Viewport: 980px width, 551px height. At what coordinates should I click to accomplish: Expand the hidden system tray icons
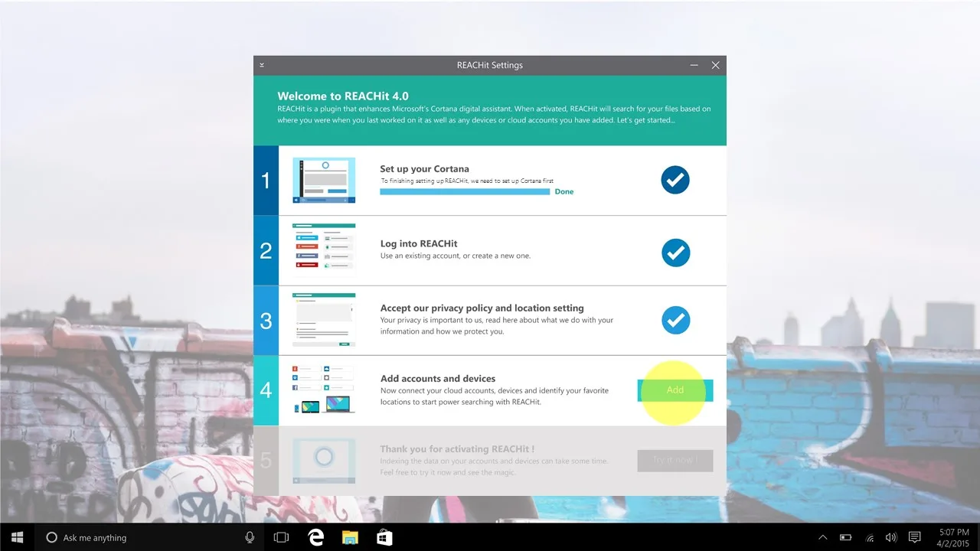pyautogui.click(x=823, y=537)
